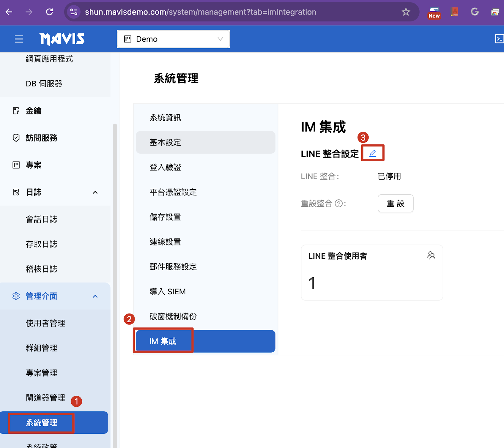Click the project icon beside 專案
504x448 pixels.
pyautogui.click(x=16, y=165)
